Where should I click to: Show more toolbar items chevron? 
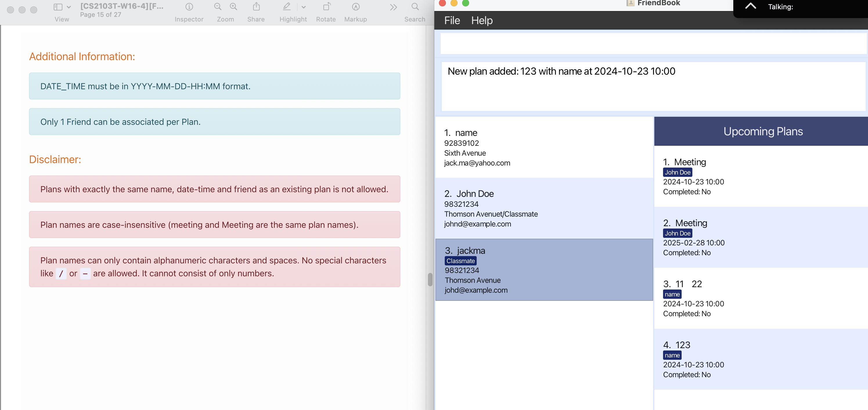coord(393,7)
